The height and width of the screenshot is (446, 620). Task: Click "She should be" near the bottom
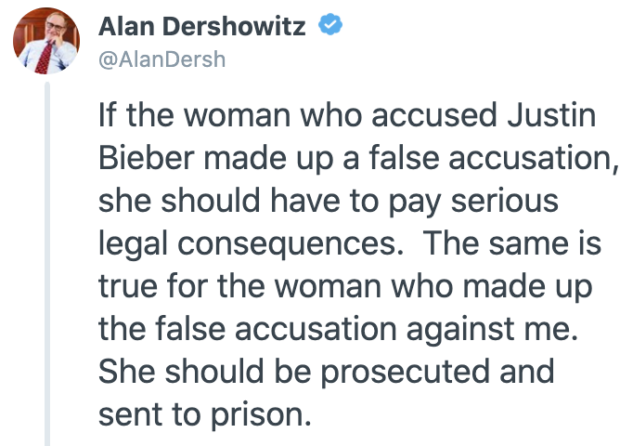(204, 372)
